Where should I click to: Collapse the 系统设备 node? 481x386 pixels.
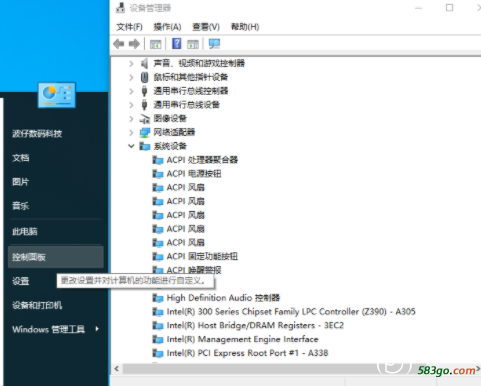(131, 146)
